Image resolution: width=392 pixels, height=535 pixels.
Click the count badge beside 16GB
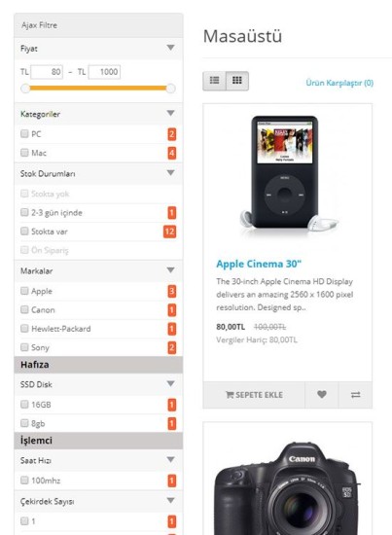point(171,405)
